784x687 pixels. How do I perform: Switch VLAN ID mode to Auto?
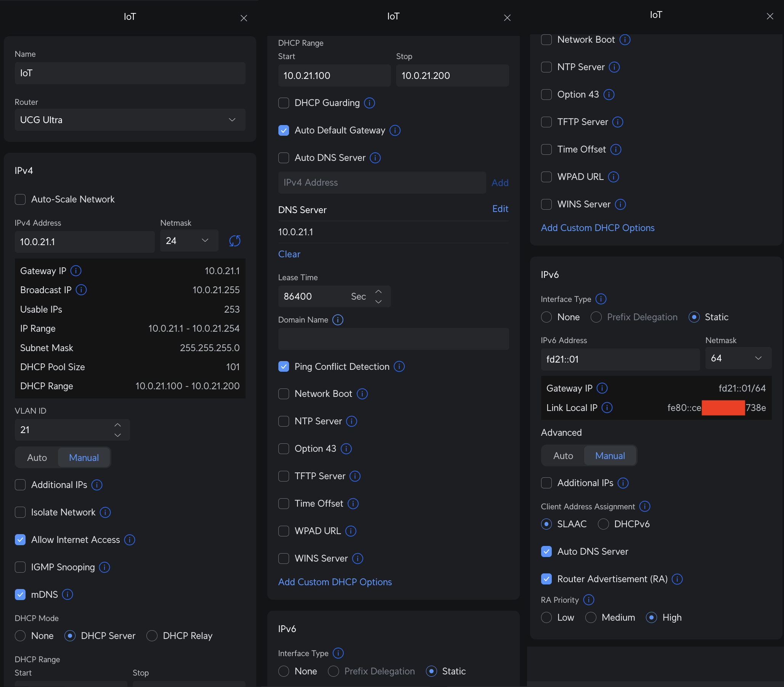coord(37,458)
